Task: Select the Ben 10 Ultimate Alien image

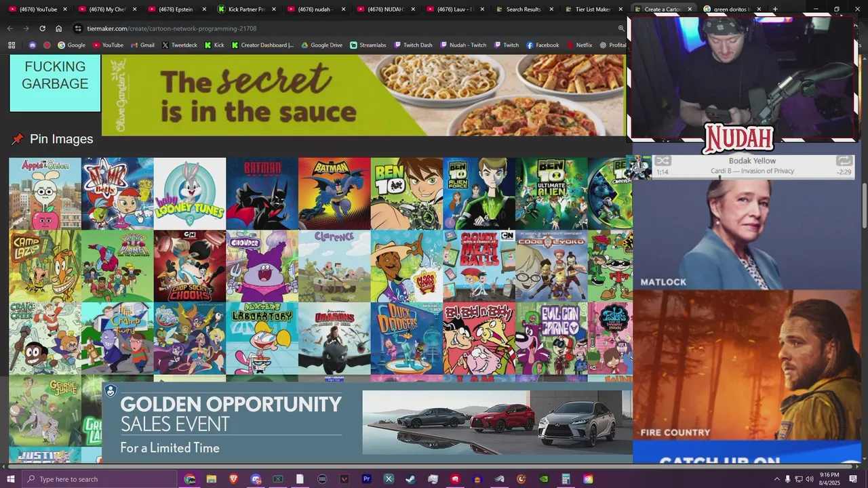Action: coord(551,194)
